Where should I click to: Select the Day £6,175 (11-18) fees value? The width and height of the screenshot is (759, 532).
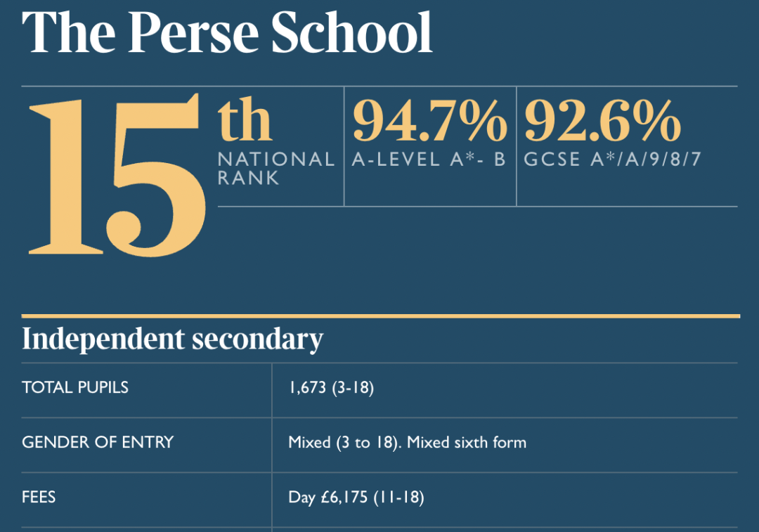tap(356, 497)
